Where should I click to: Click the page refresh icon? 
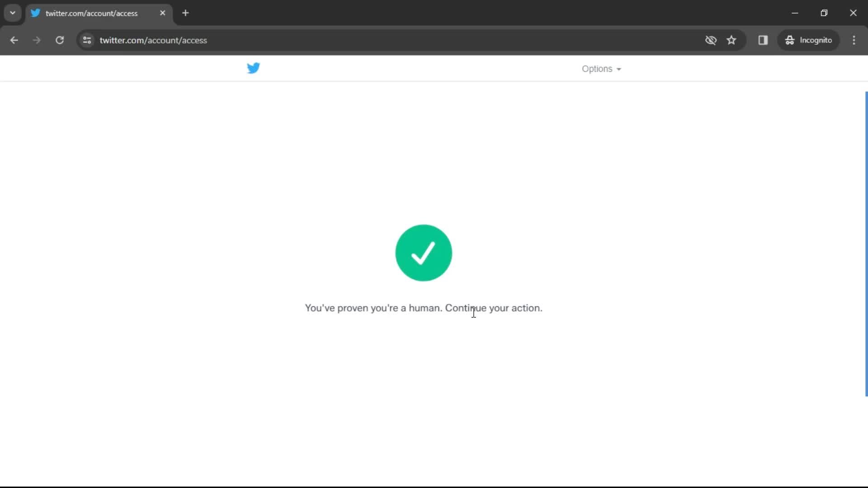point(59,40)
